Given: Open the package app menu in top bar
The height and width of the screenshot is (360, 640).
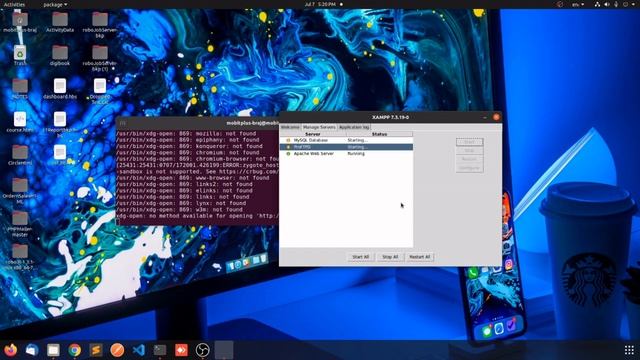Looking at the screenshot, I should 55,4.
